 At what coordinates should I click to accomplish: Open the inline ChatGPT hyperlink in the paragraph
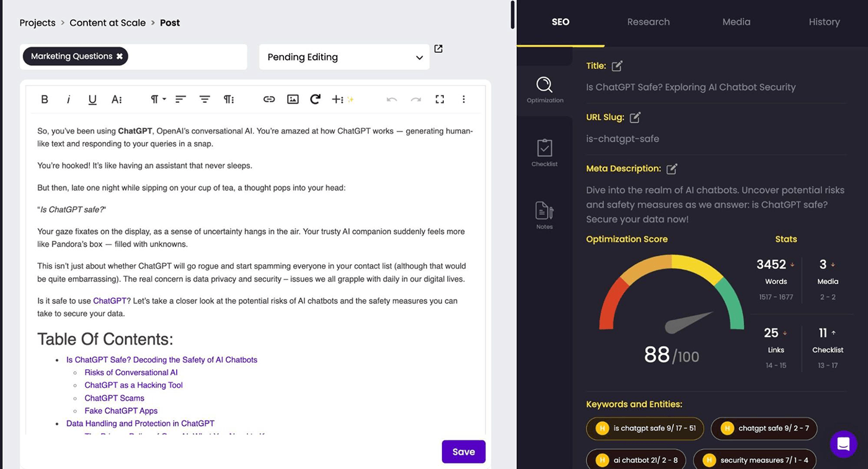110,301
